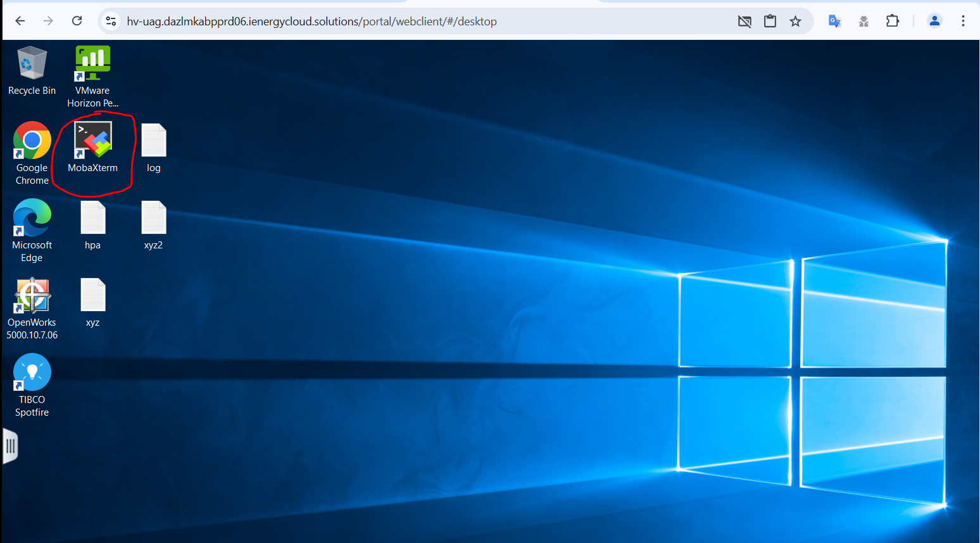The width and height of the screenshot is (980, 543).
Task: Select the log file on desktop
Action: [154, 148]
